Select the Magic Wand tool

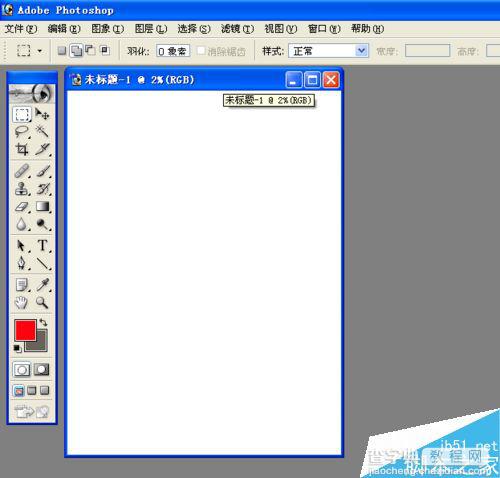pyautogui.click(x=42, y=132)
